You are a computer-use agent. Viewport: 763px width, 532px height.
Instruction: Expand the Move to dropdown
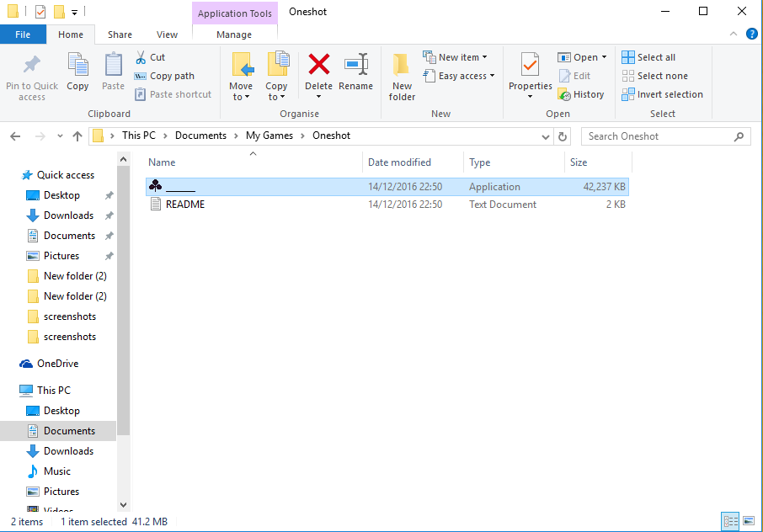point(241,97)
